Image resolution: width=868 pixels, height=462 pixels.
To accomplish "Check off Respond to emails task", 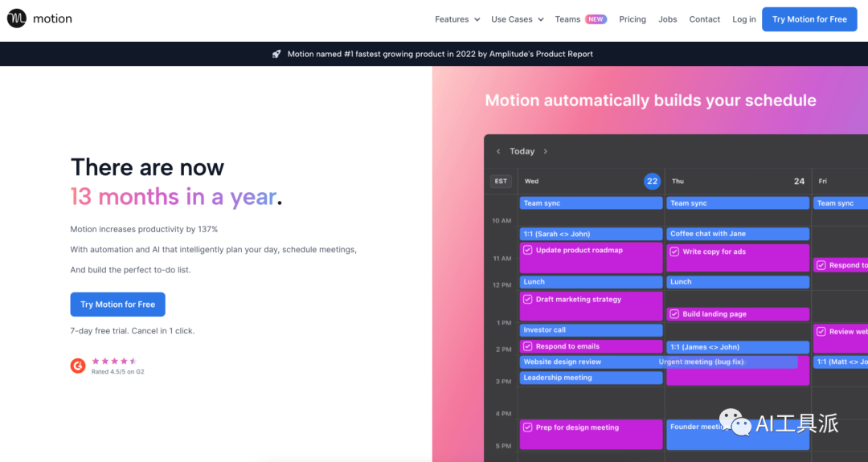I will pos(527,346).
